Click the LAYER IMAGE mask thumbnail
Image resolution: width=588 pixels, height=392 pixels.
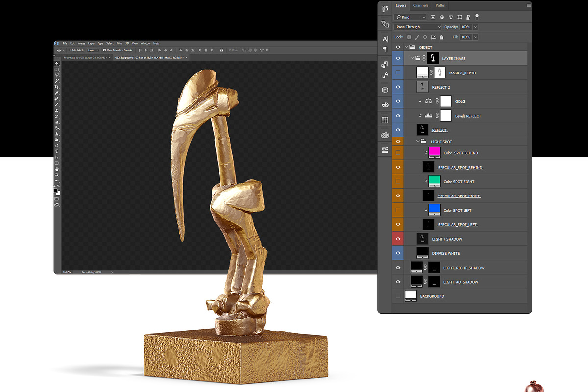pyautogui.click(x=433, y=58)
